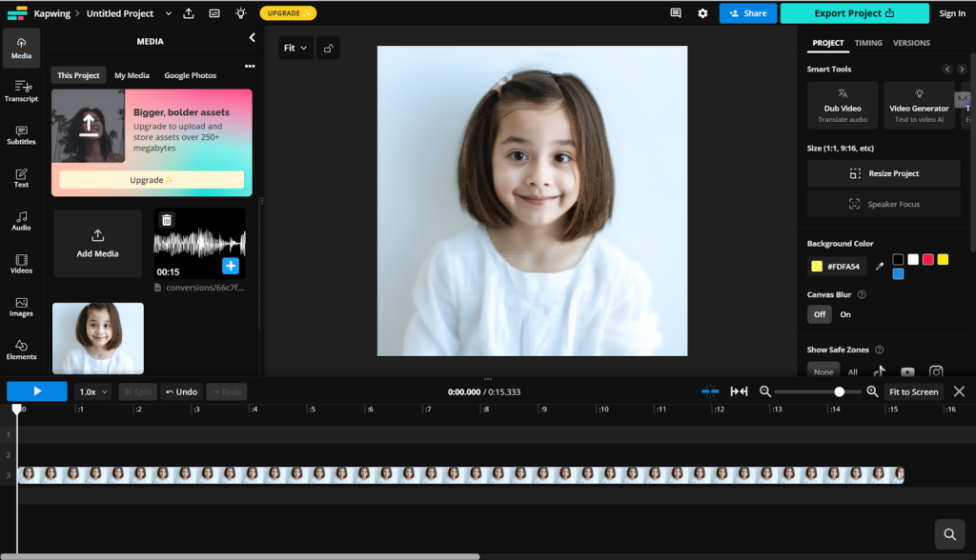Go to previous Smart Tools page
Screen dimensions: 976x560
tap(946, 70)
